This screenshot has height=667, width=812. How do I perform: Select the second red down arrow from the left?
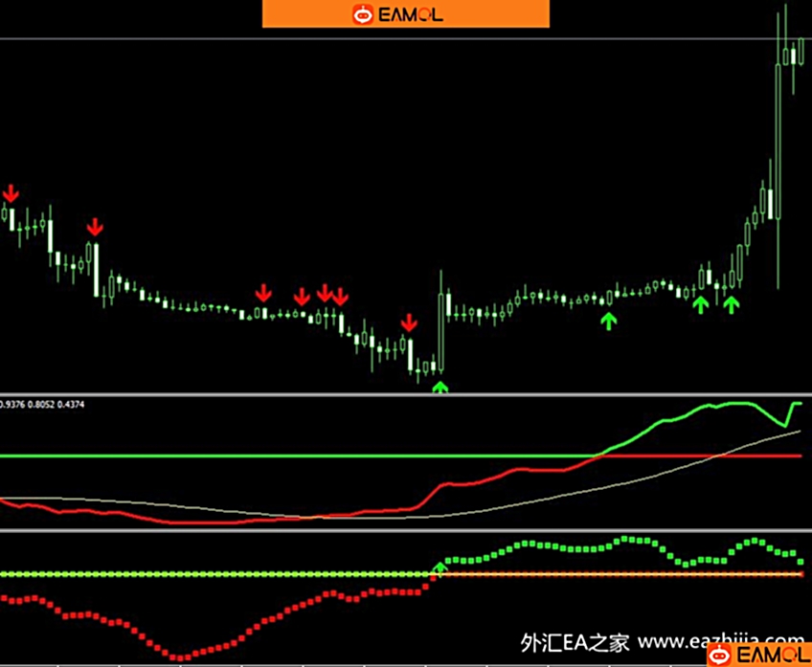94,227
